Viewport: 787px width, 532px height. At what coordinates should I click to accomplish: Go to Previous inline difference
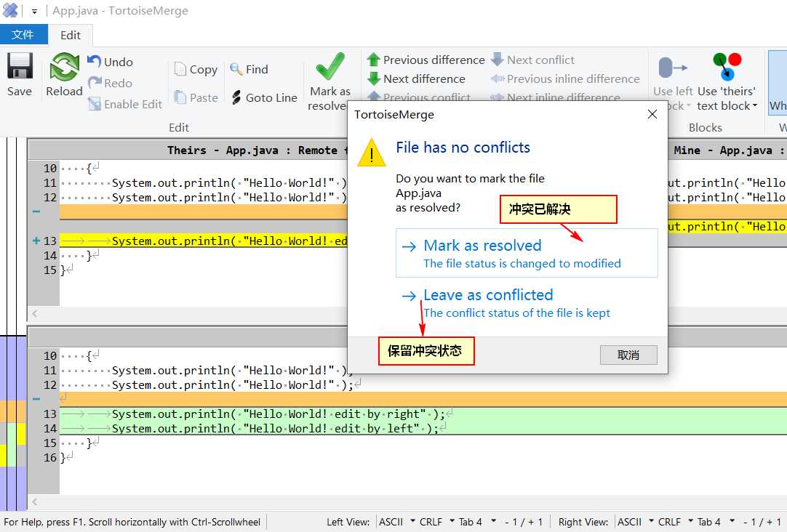(x=564, y=78)
